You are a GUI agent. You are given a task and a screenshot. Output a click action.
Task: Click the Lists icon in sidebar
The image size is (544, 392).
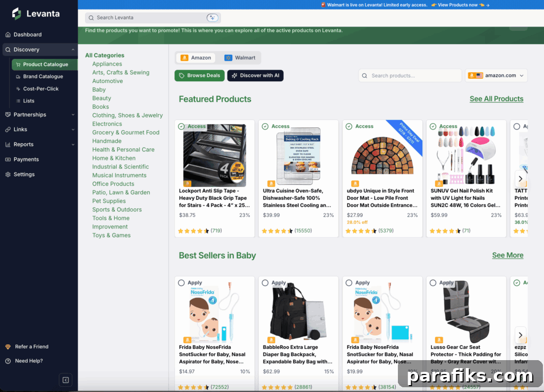pos(19,101)
